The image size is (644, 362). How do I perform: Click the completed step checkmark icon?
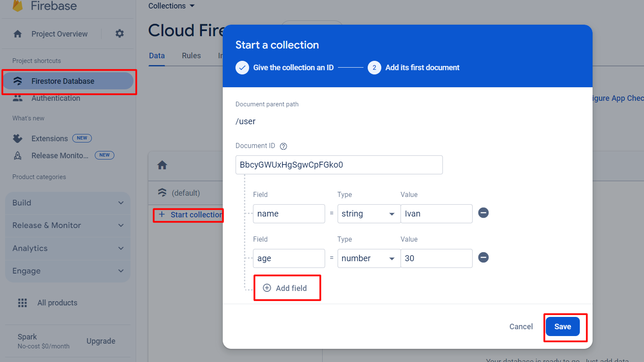click(x=242, y=68)
